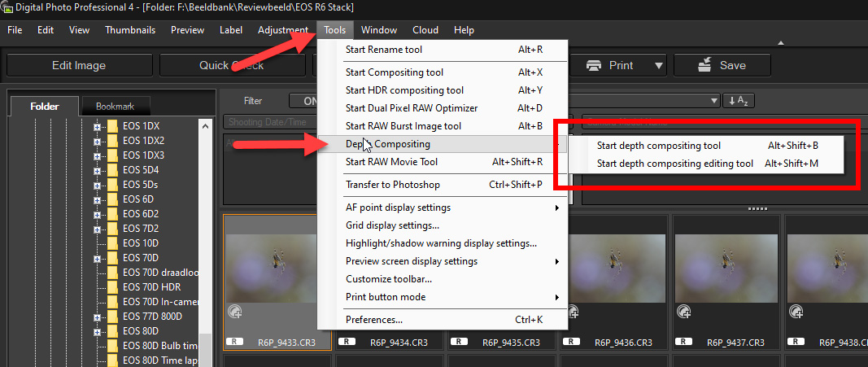Open the Adjustment menu
Screen dimensions: 868x367
coord(282,30)
